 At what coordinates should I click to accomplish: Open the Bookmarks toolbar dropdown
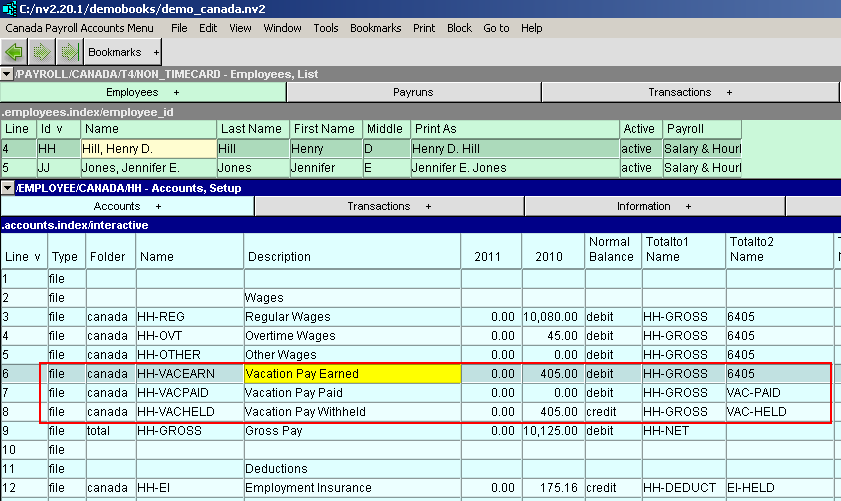(x=123, y=51)
